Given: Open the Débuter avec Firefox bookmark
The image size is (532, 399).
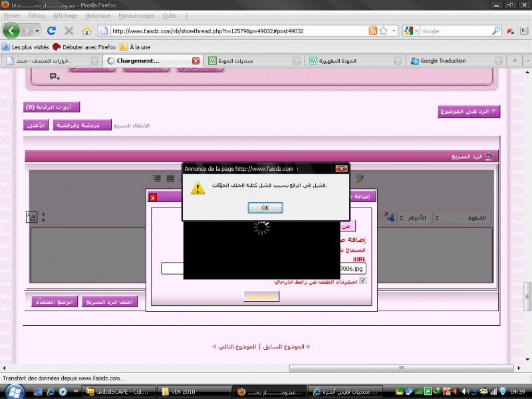Looking at the screenshot, I should pyautogui.click(x=84, y=47).
